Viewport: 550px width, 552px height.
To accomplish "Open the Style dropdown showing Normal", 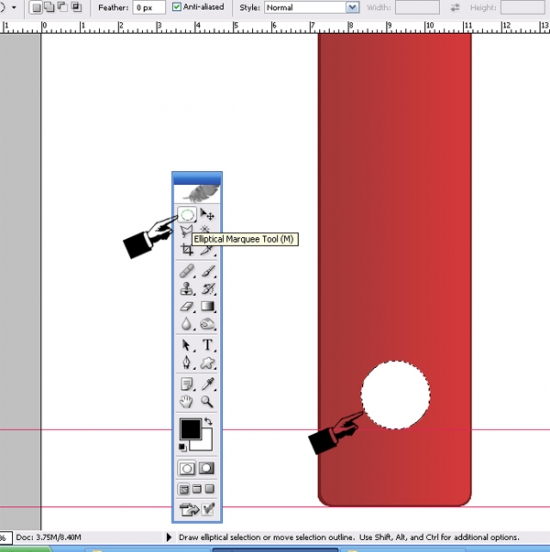I will pos(312,7).
